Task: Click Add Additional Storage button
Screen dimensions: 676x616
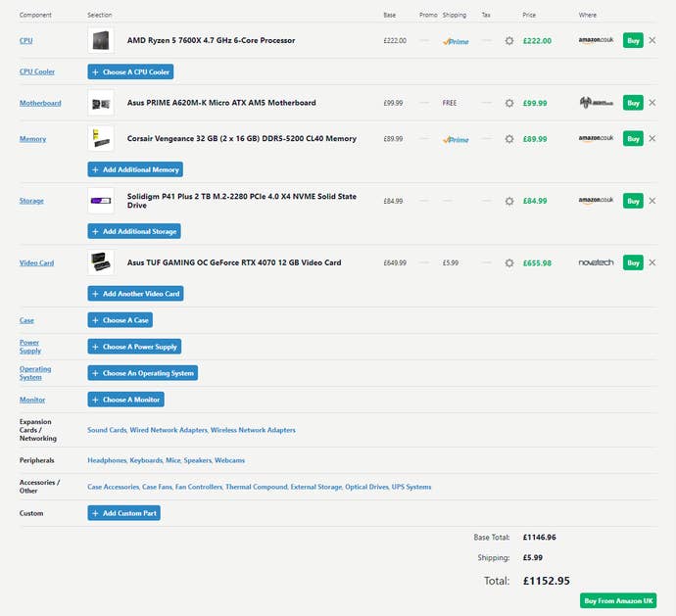Action: point(134,231)
